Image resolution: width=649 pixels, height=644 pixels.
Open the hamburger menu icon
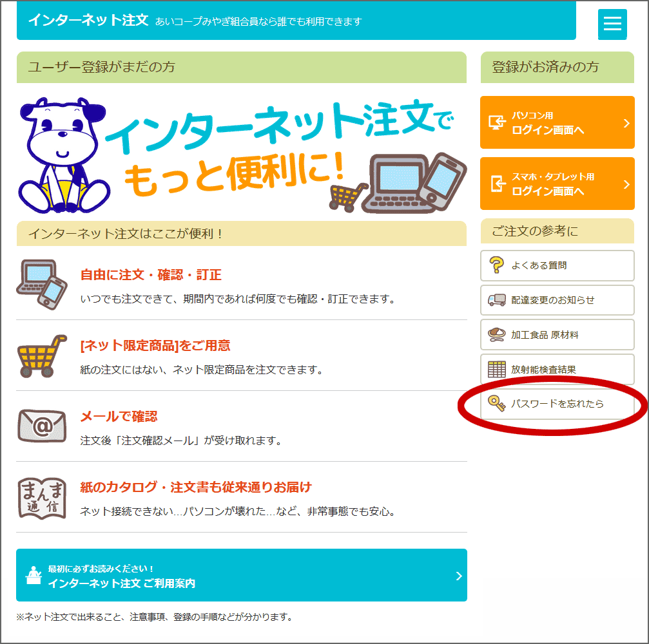[x=612, y=24]
